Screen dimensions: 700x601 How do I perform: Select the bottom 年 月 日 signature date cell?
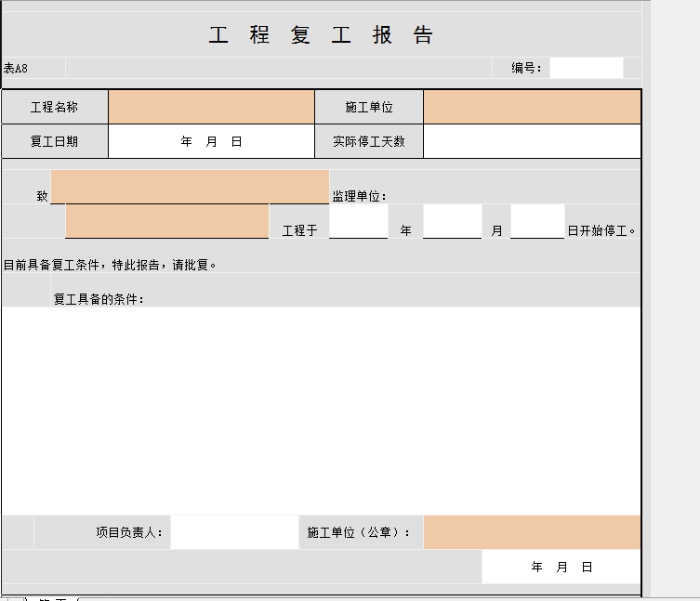(561, 567)
